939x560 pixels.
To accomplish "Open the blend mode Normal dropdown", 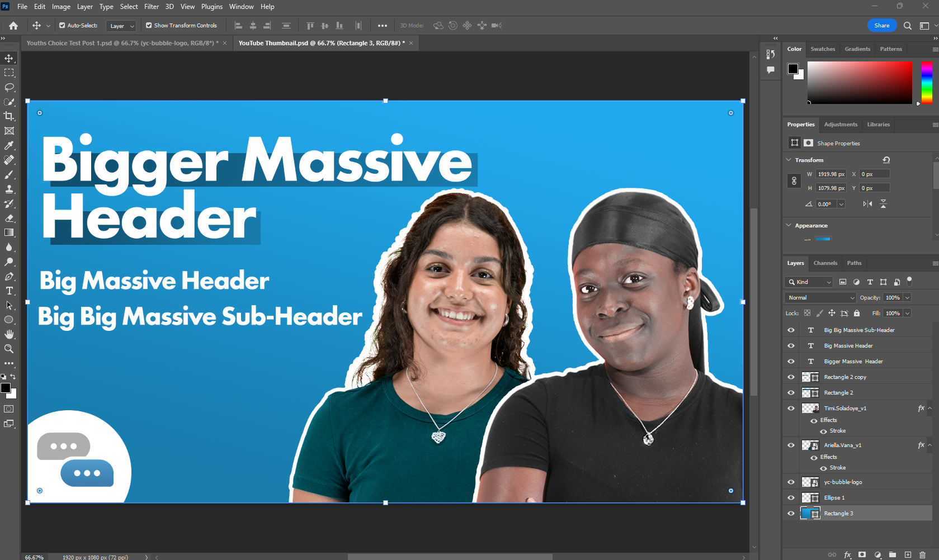I will click(820, 298).
